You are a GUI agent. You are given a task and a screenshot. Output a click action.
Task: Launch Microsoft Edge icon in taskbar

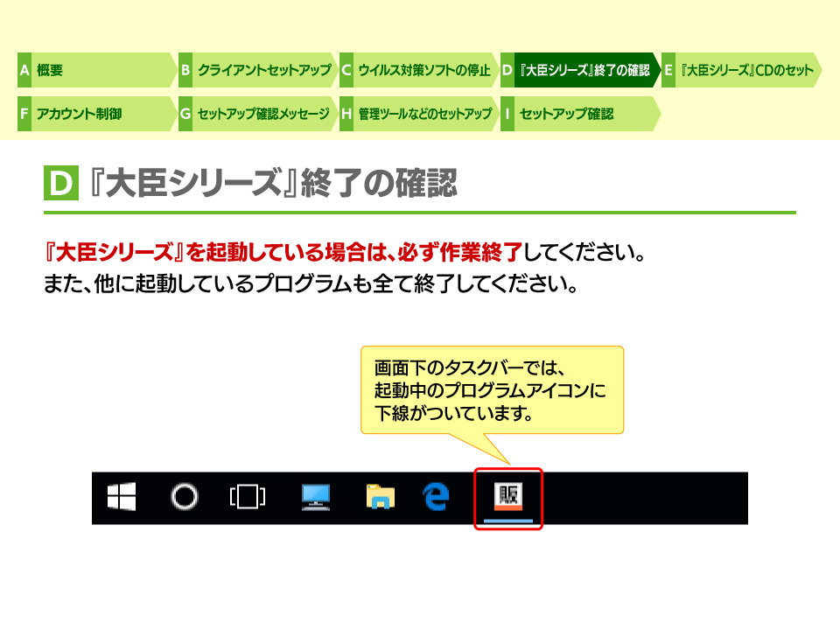(436, 496)
